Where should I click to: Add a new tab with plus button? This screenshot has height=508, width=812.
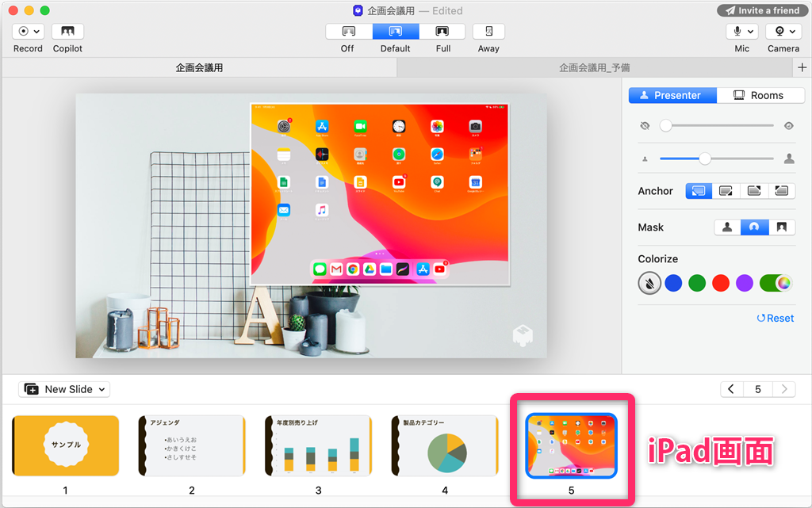[802, 68]
